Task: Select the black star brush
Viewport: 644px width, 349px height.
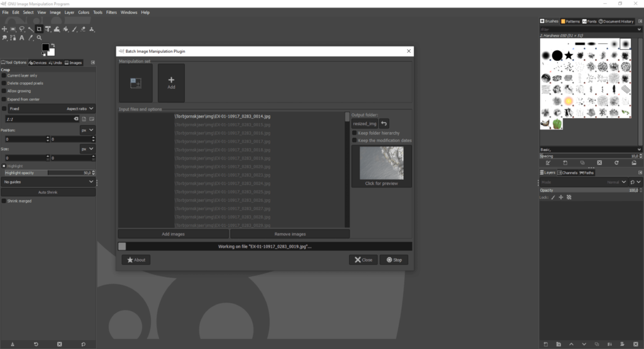Action: click(569, 56)
